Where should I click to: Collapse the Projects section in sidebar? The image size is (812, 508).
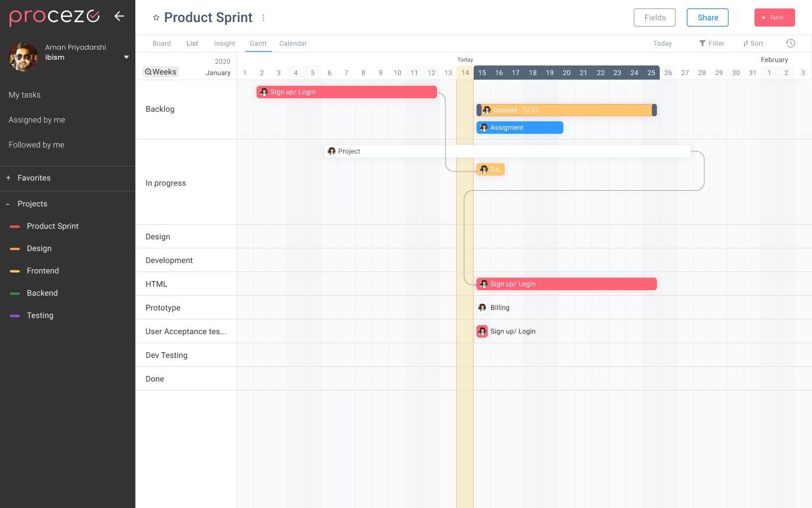(7, 204)
